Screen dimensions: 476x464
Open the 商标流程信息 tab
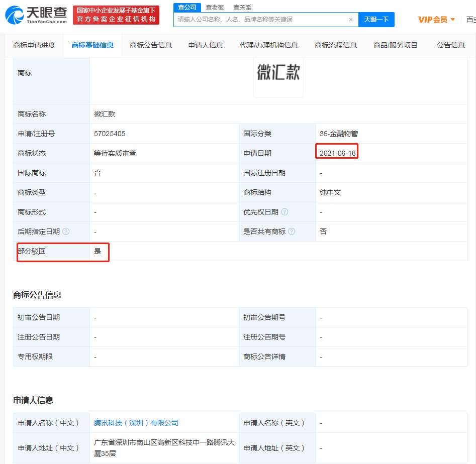[x=335, y=46]
